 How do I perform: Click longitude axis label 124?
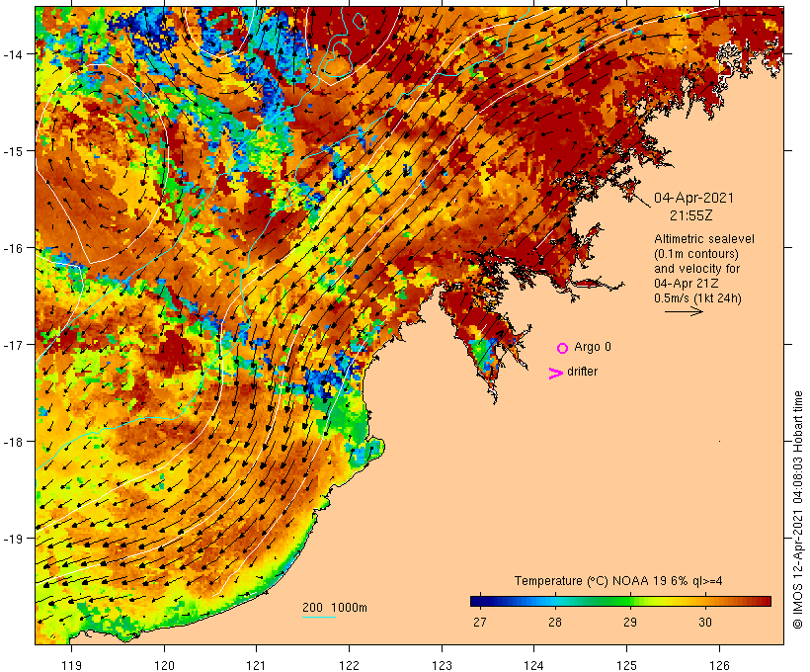(533, 665)
